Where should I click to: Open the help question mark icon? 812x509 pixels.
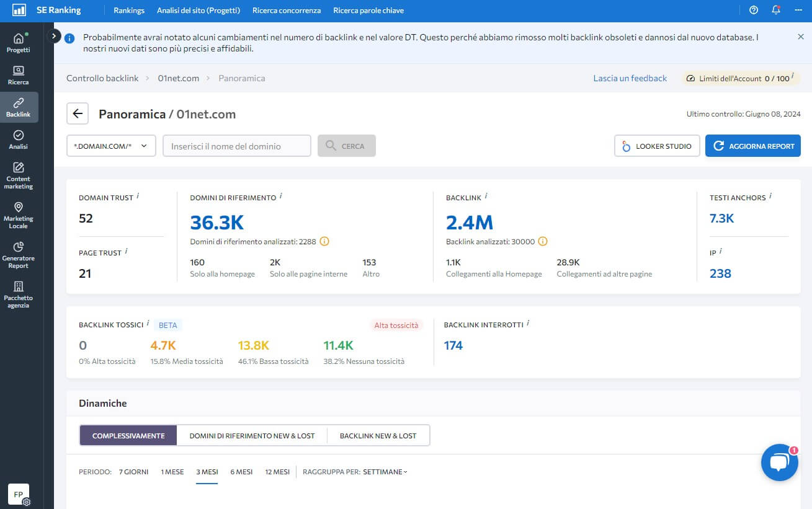tap(754, 10)
